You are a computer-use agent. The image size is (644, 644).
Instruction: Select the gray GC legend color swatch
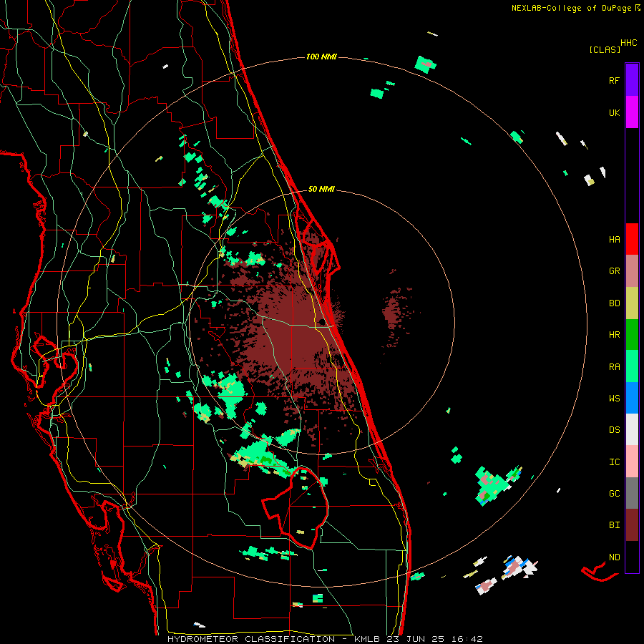(x=632, y=493)
